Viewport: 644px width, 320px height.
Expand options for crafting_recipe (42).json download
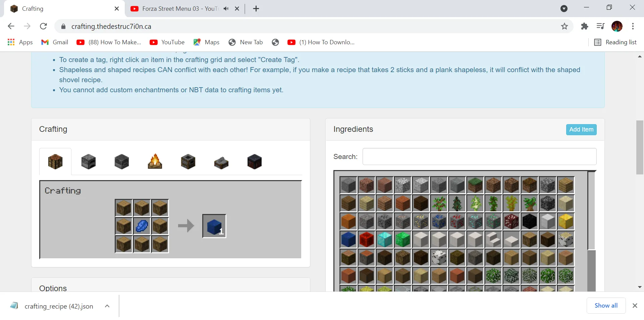click(107, 306)
